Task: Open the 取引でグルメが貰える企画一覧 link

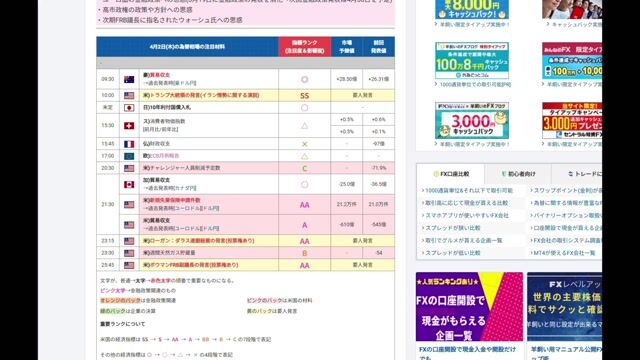Action: coord(463,240)
